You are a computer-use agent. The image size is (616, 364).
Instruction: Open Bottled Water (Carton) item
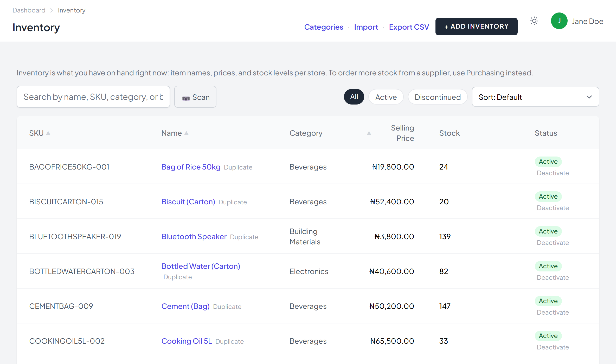pos(201,266)
